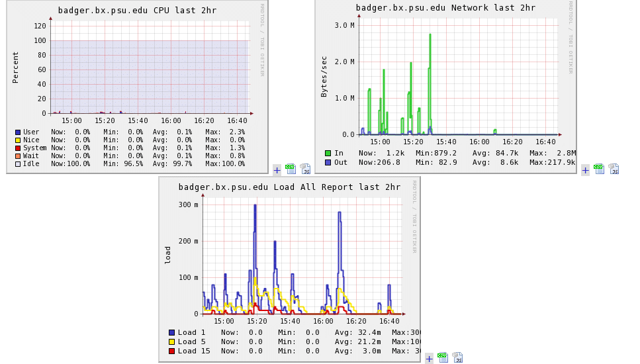Export the Load All Report as JSON
Screen dimensions: 640x364
pyautogui.click(x=457, y=357)
